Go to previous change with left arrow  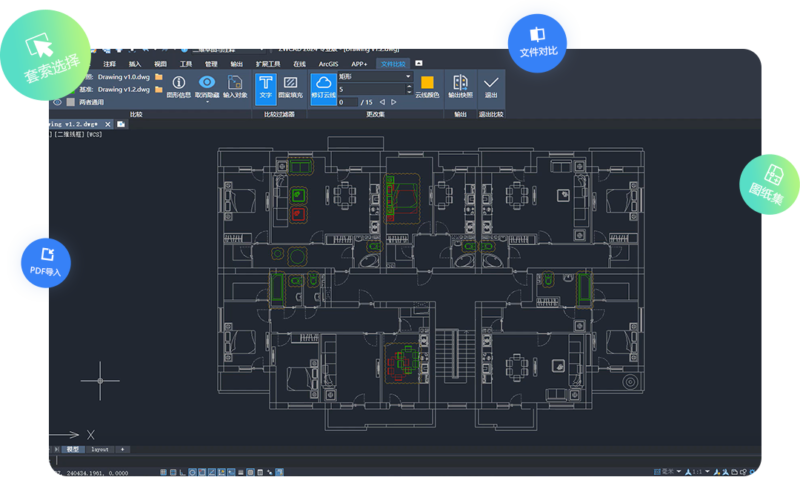coord(382,102)
